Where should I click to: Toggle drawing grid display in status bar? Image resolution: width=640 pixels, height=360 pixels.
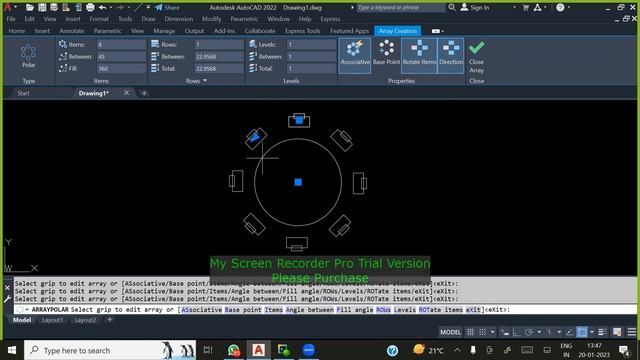click(470, 332)
